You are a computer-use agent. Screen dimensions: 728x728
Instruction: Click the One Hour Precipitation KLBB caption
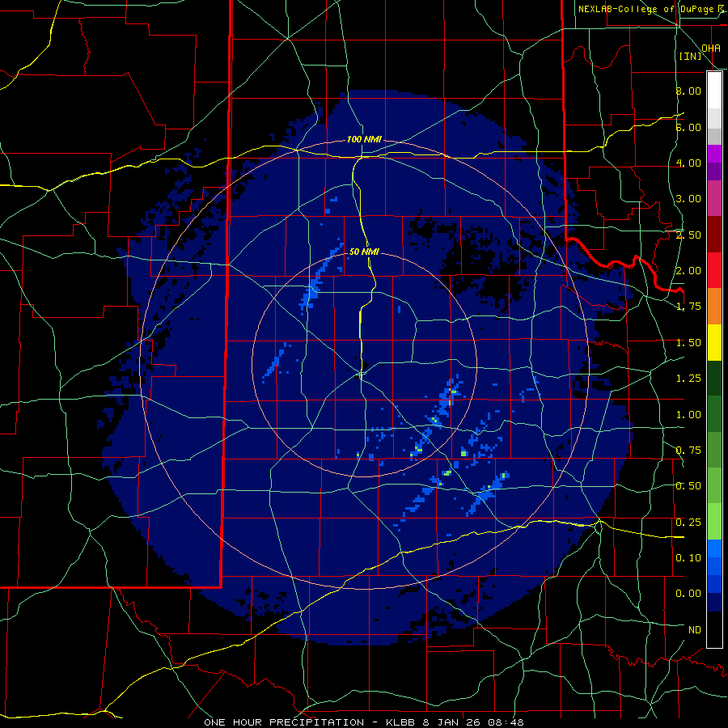(x=364, y=722)
